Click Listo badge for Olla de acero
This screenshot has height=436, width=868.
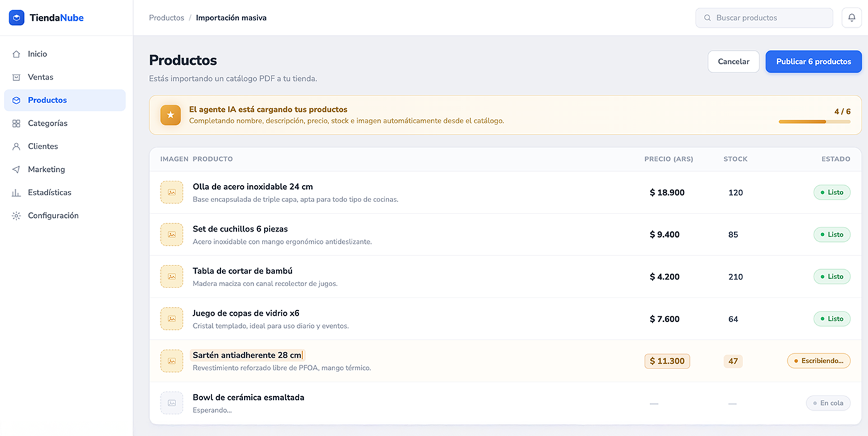click(832, 192)
